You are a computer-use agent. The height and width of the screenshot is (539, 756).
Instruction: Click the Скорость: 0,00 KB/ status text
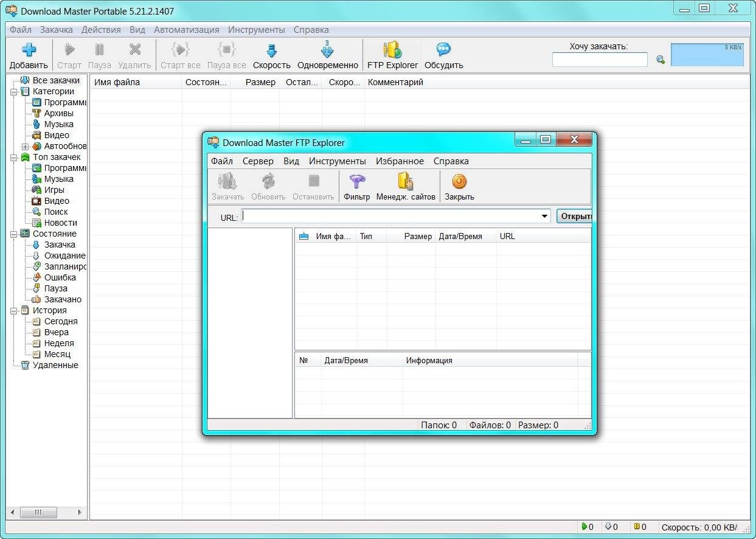point(699,527)
